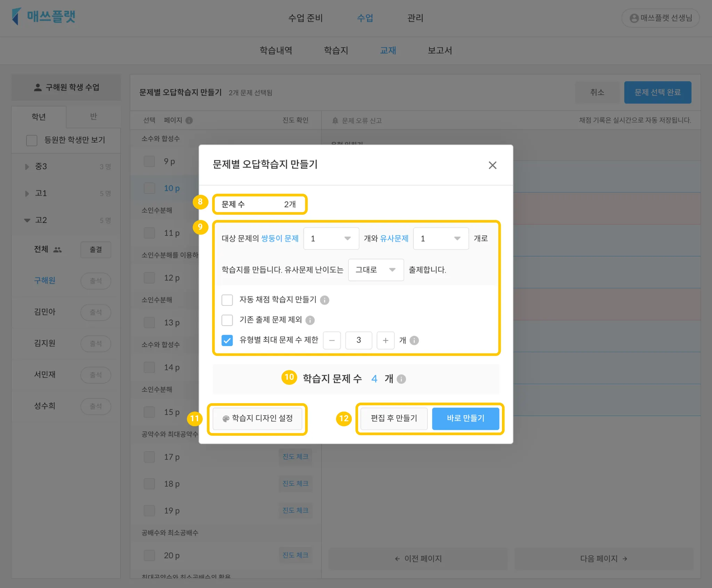Enable 자동 채점 학습지 만들기 checkbox
Image resolution: width=712 pixels, height=588 pixels.
point(227,300)
